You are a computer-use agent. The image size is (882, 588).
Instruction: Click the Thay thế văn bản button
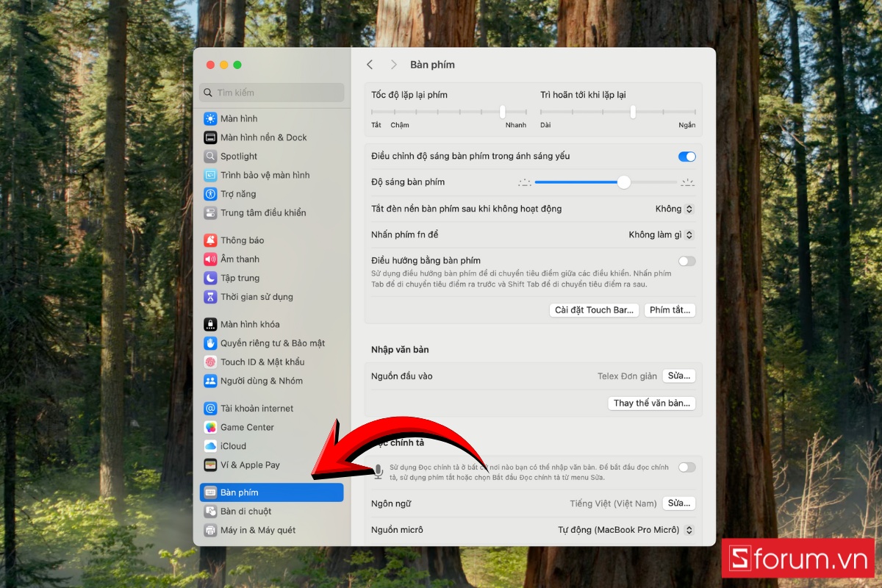tap(651, 403)
